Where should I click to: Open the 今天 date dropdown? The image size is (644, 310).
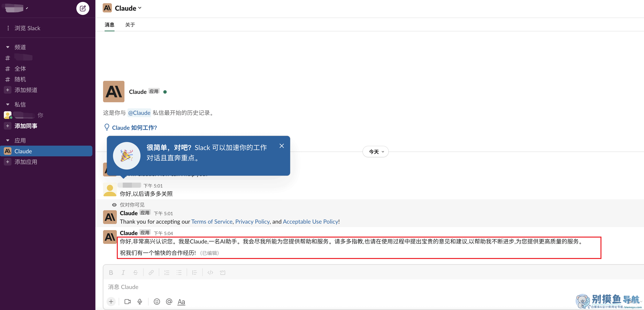click(x=375, y=152)
